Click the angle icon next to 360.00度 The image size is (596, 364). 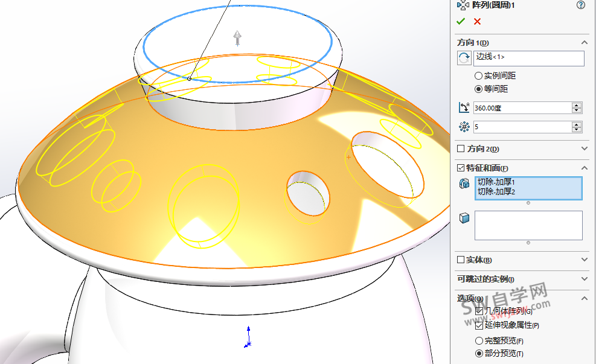(x=464, y=108)
